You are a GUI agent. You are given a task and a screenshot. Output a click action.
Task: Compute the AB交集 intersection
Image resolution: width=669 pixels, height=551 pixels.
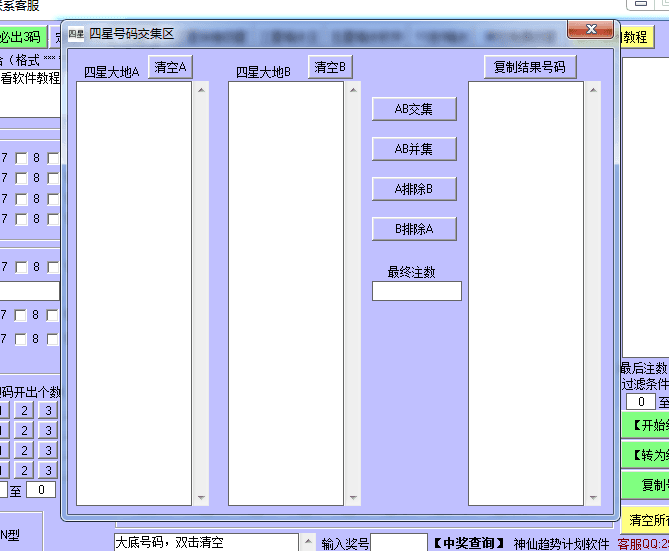click(x=414, y=109)
